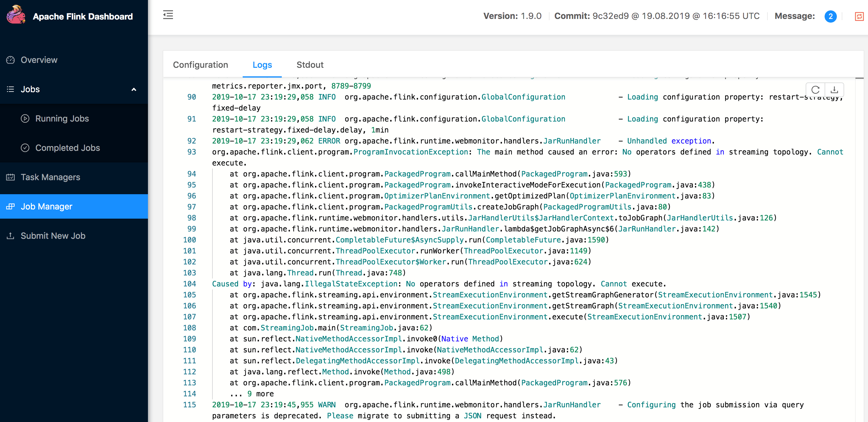The width and height of the screenshot is (868, 422).
Task: Click the Apache Flink squirrel logo
Action: 16,15
